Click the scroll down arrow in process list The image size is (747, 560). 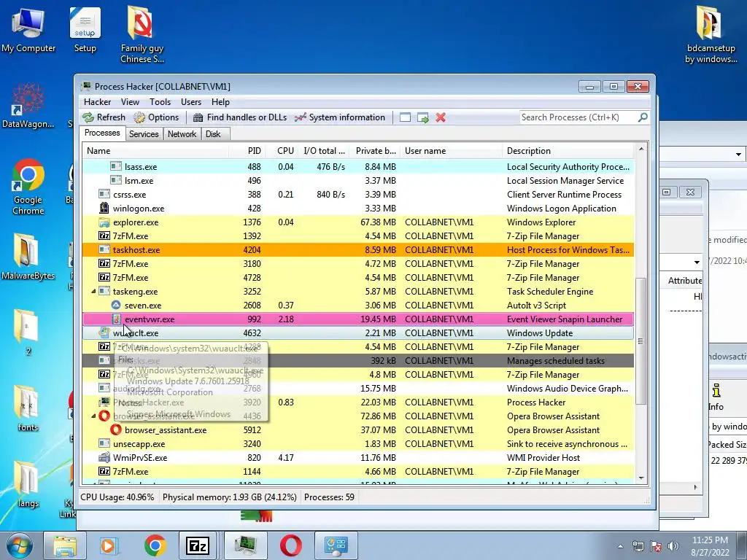click(x=641, y=478)
